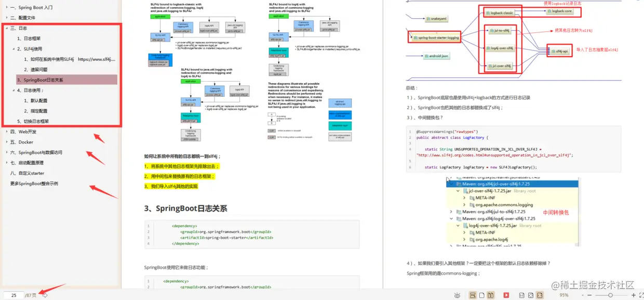Open bookmark 2、指定配置
Screen dimensions: 644x300
[35, 111]
